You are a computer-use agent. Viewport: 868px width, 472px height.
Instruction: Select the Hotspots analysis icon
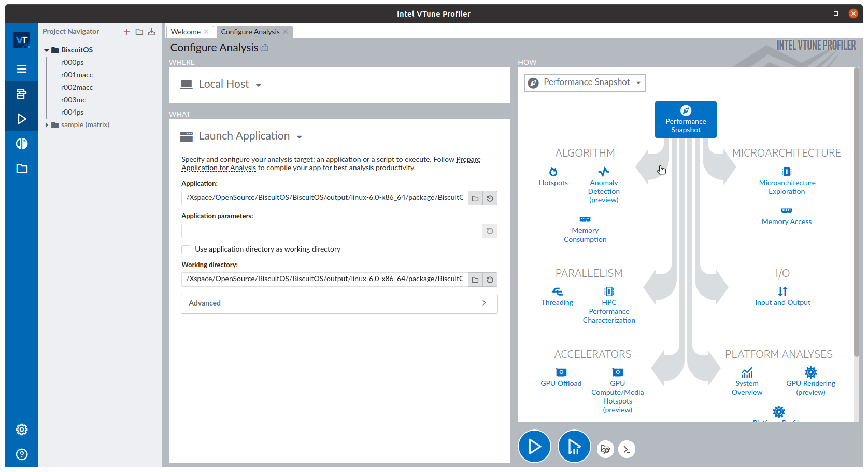click(553, 172)
